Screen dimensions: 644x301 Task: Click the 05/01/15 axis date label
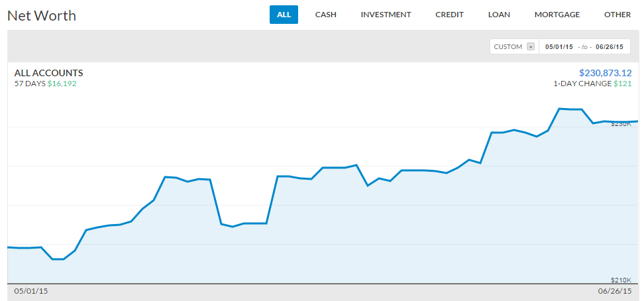30,291
